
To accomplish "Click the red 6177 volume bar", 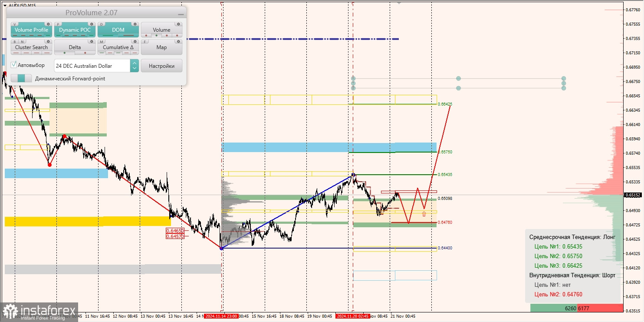I will tap(600, 308).
